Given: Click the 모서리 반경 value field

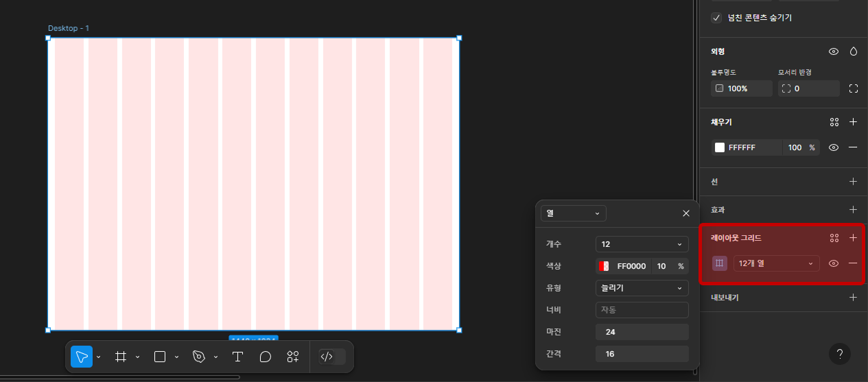Looking at the screenshot, I should coord(809,88).
